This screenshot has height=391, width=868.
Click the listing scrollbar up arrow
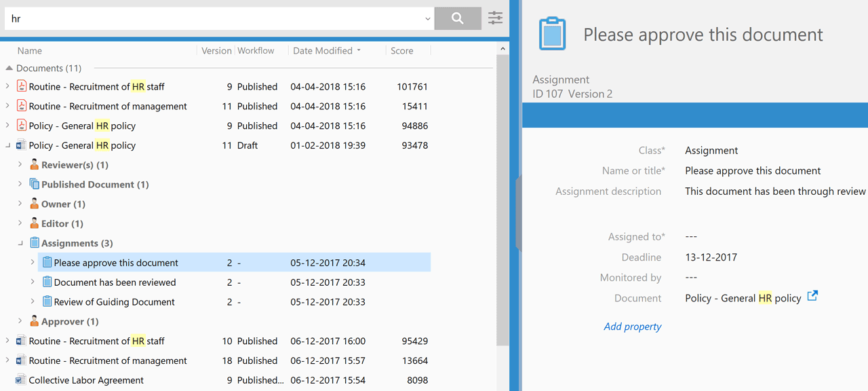click(x=502, y=49)
